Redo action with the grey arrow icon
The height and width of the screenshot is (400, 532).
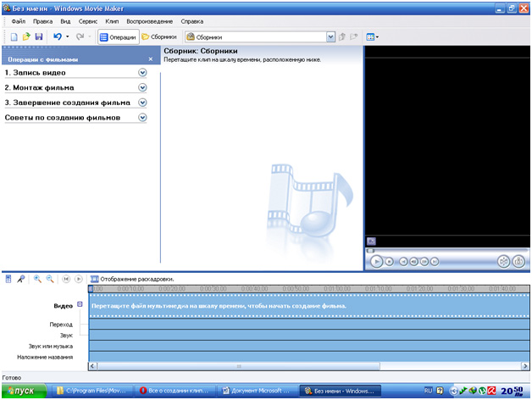pyautogui.click(x=80, y=36)
